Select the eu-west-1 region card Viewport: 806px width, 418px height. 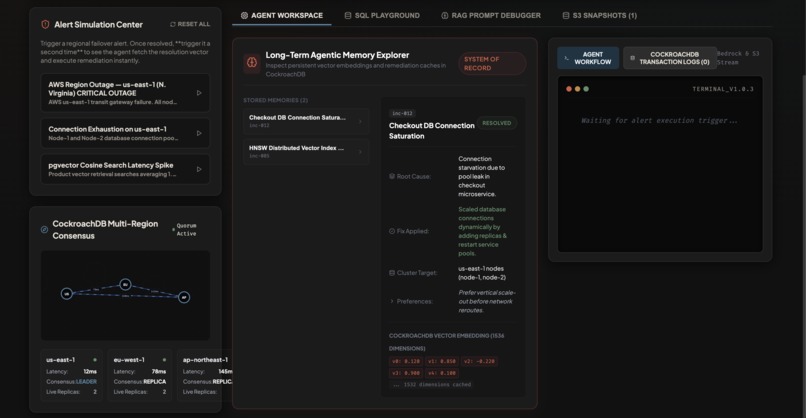point(140,375)
